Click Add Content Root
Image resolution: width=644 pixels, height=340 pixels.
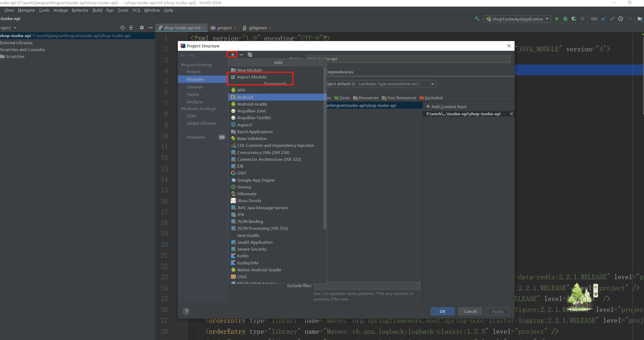446,107
